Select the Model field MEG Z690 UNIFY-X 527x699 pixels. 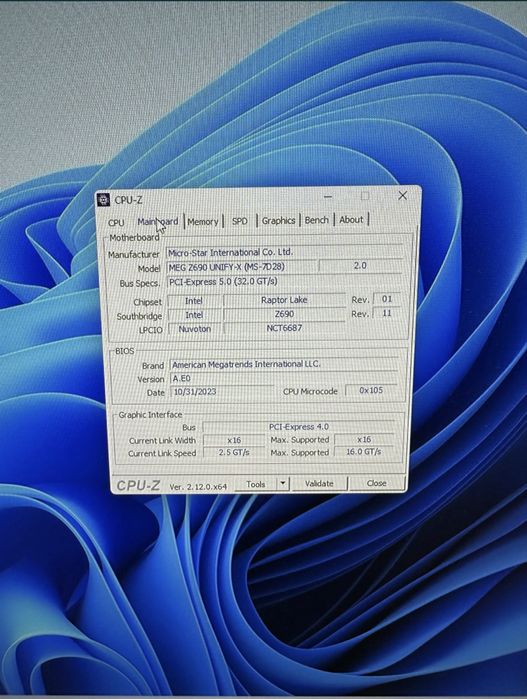point(242,267)
